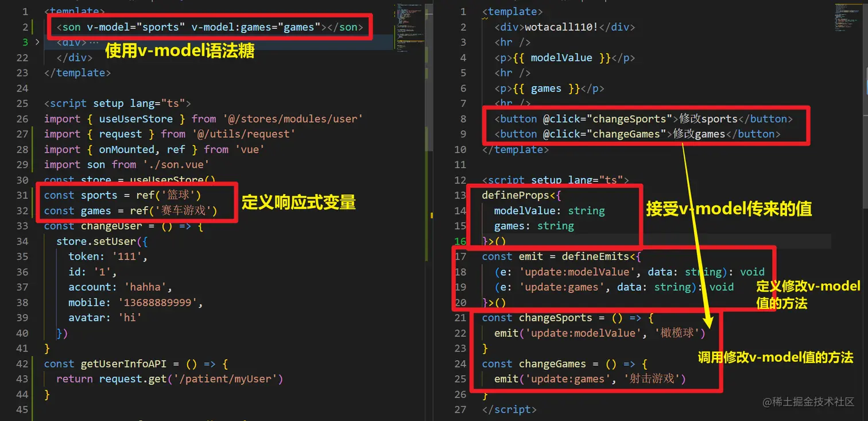Image resolution: width=868 pixels, height=421 pixels.
Task: Click return request.get('/patient/myUser') line
Action: pyautogui.click(x=170, y=379)
